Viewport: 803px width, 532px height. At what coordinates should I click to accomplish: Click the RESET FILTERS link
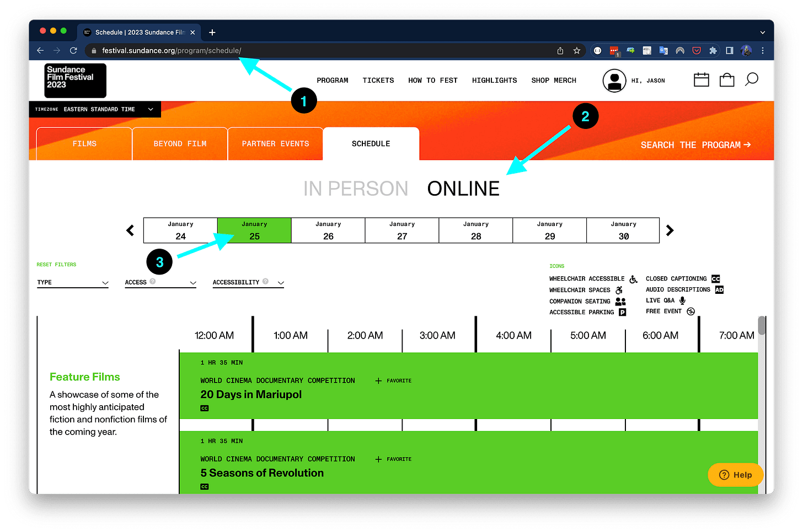pos(56,265)
